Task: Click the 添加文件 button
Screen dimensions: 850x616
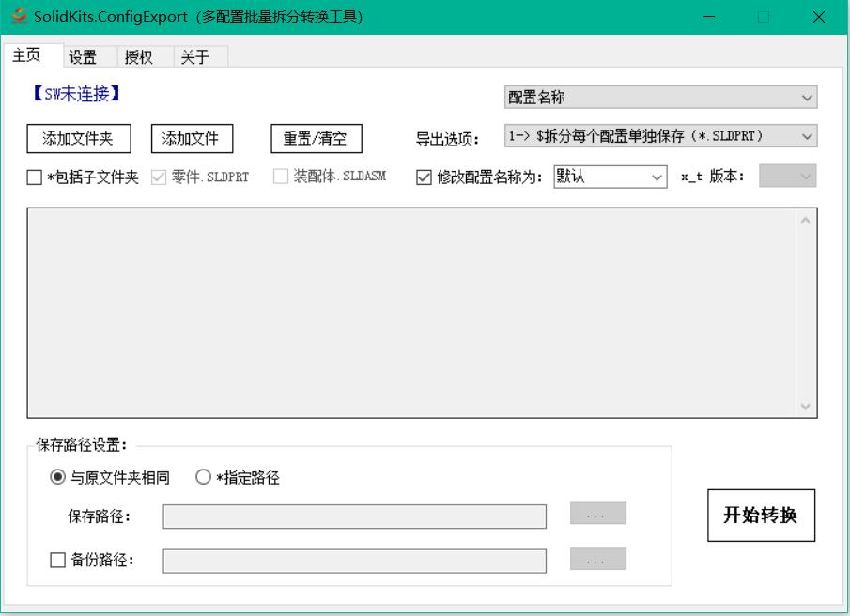Action: click(192, 139)
